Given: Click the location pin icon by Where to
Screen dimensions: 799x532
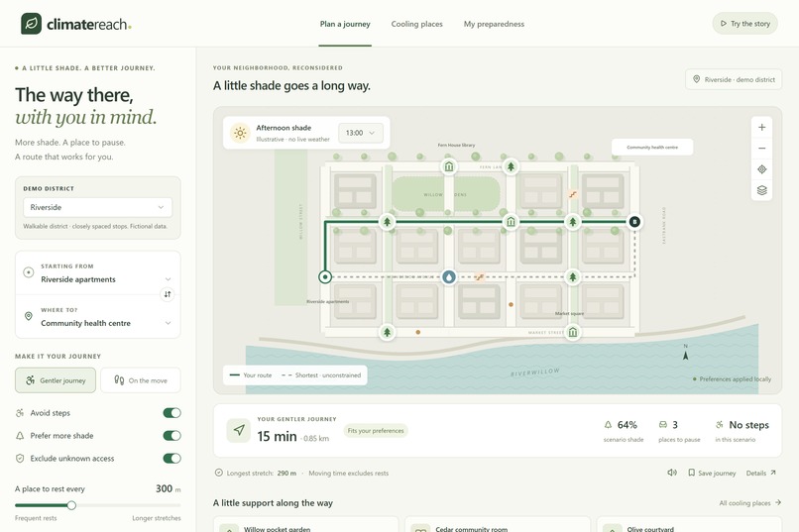Looking at the screenshot, I should (29, 316).
